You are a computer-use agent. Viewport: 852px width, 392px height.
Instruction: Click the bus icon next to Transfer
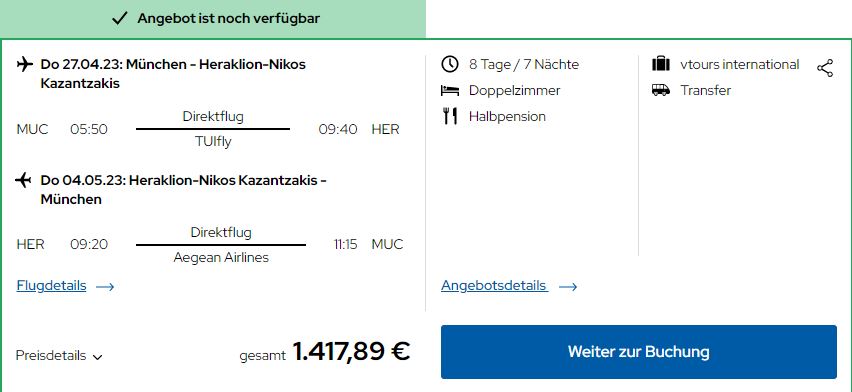click(660, 90)
